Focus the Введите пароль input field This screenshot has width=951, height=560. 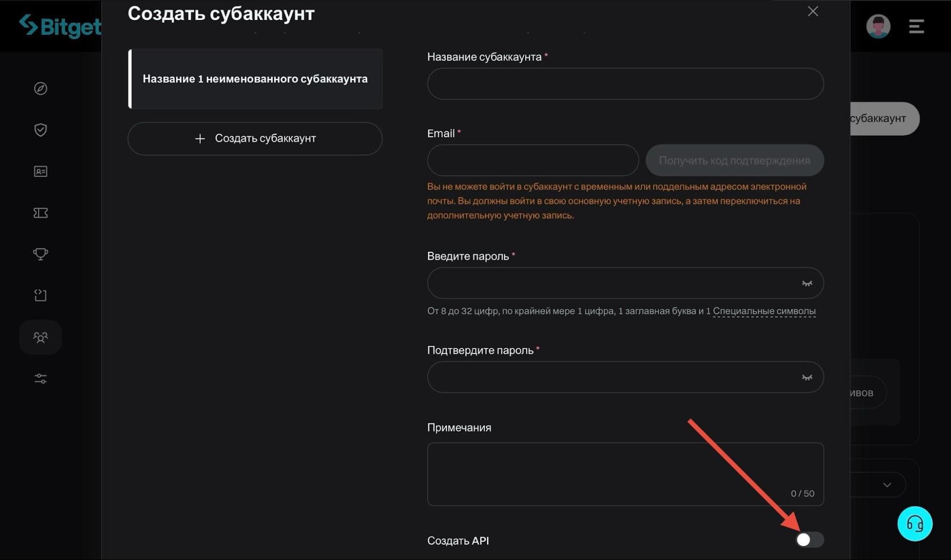click(625, 283)
